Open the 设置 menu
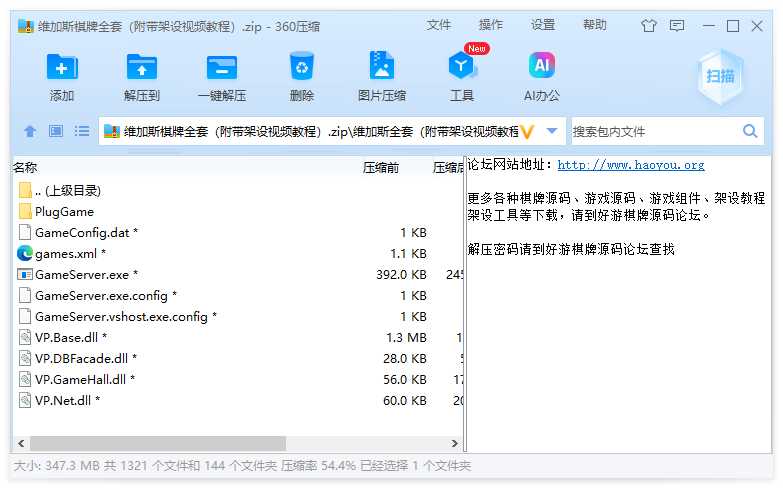This screenshot has height=488, width=783. 543,24
